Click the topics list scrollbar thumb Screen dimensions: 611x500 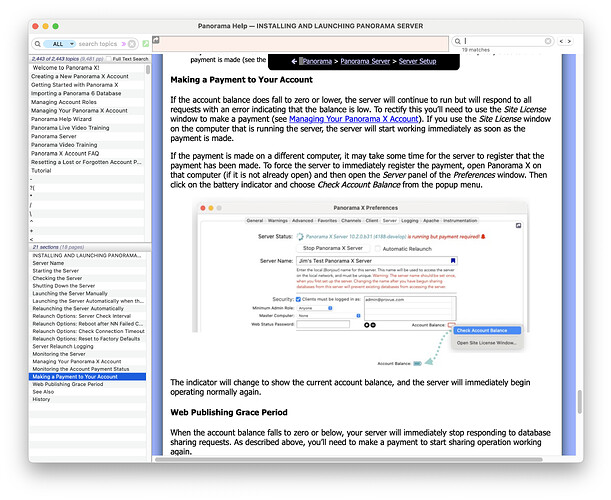coord(148,69)
